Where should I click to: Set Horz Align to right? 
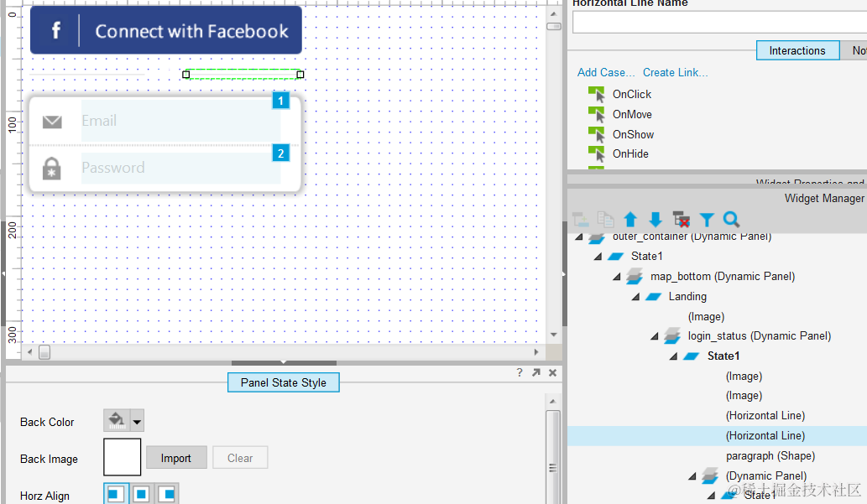click(167, 494)
